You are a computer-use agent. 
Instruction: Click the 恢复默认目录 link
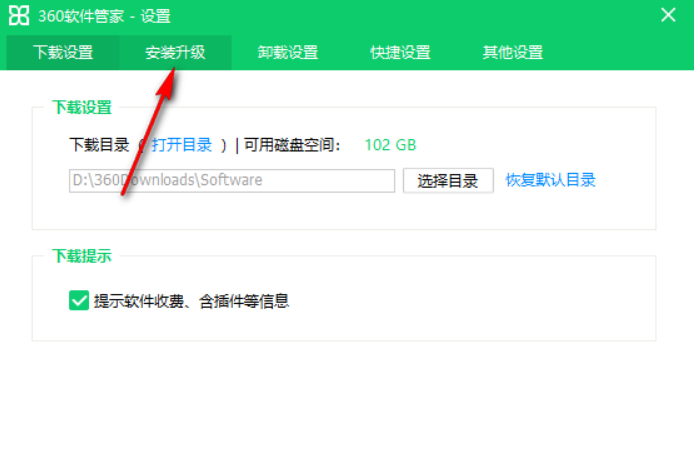[551, 180]
